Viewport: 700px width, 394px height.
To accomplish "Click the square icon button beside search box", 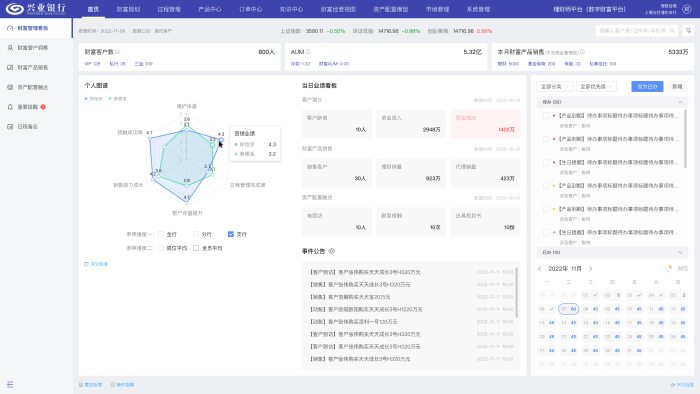I will 688,31.
